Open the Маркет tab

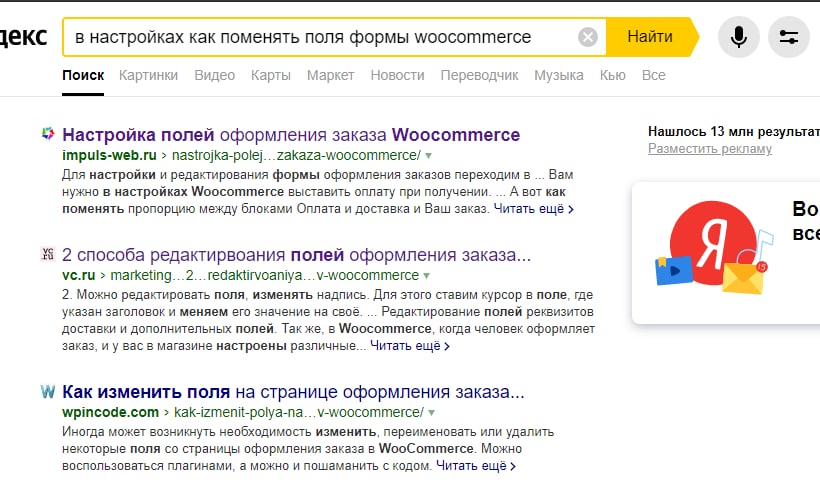[x=331, y=75]
